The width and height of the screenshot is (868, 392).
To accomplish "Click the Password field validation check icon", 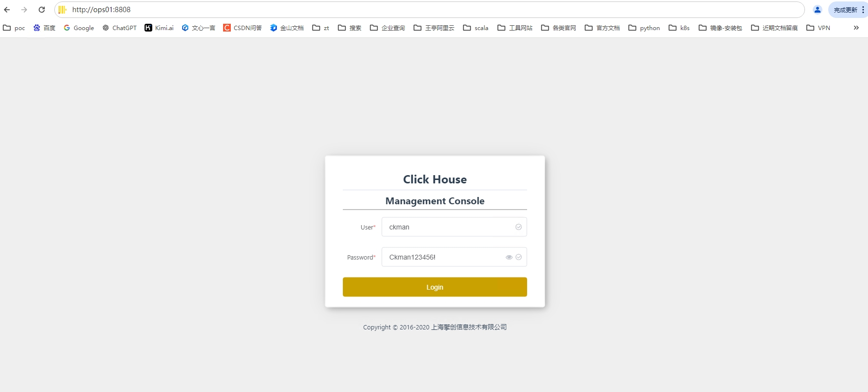I will point(518,257).
